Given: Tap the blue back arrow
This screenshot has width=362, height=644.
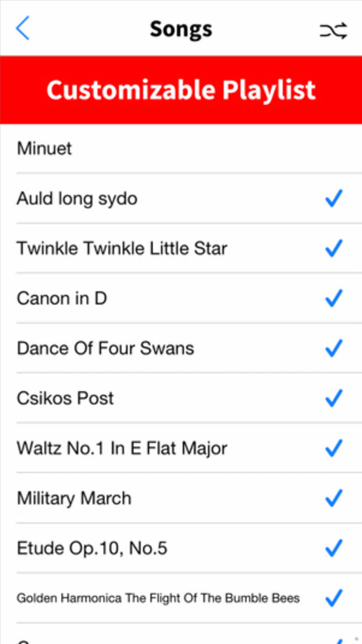Looking at the screenshot, I should tap(23, 28).
